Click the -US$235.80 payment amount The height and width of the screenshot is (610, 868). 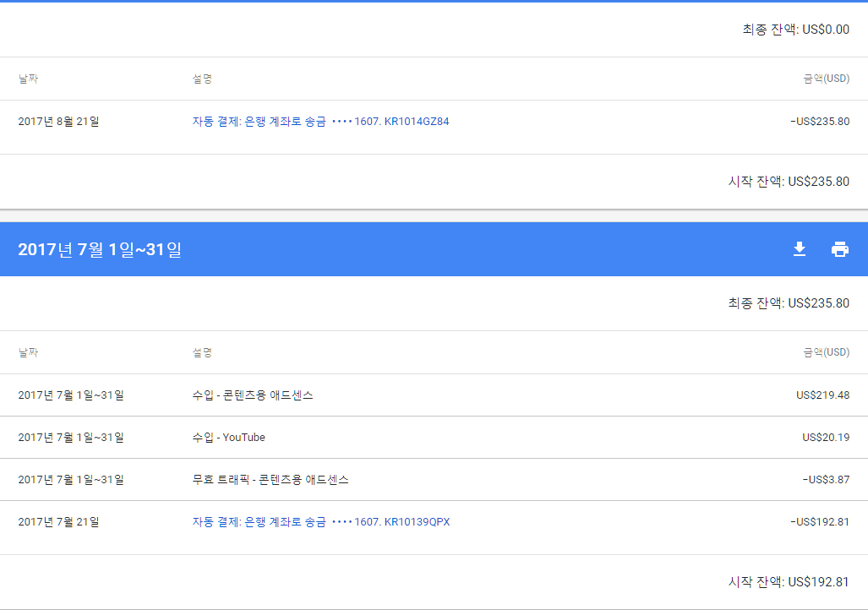pos(820,122)
